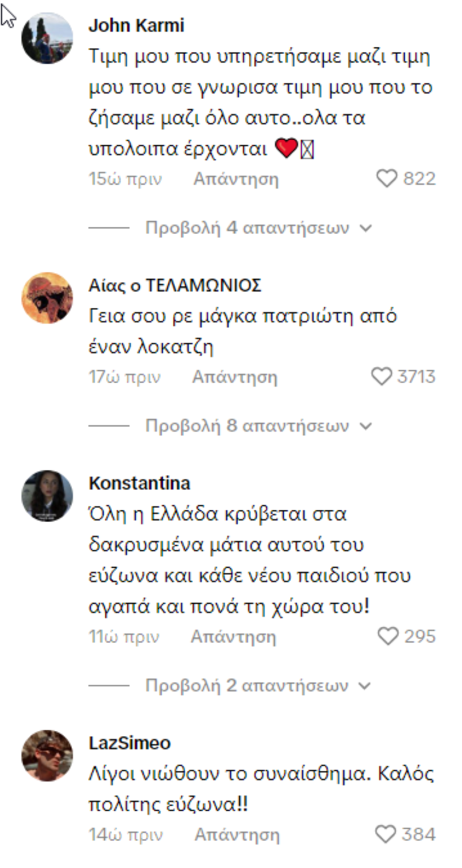Reply to Konstantina via Απάντηση

[x=234, y=637]
